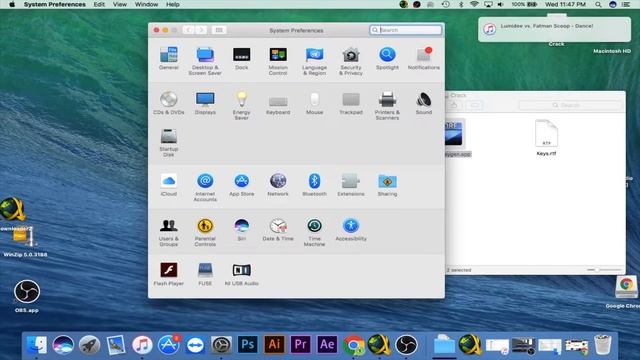Open Wi-Fi status menu in menu bar
The image size is (640, 360).
(x=474, y=4)
